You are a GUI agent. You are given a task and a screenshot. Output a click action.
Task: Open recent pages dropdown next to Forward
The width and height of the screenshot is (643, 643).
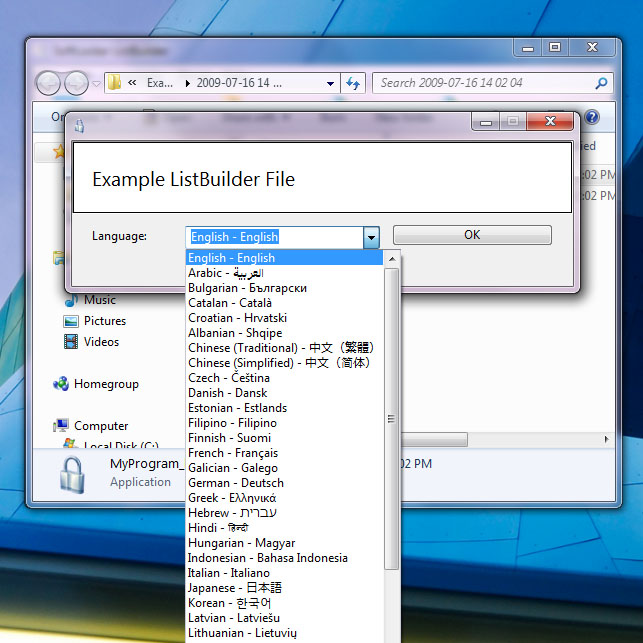pos(97,84)
